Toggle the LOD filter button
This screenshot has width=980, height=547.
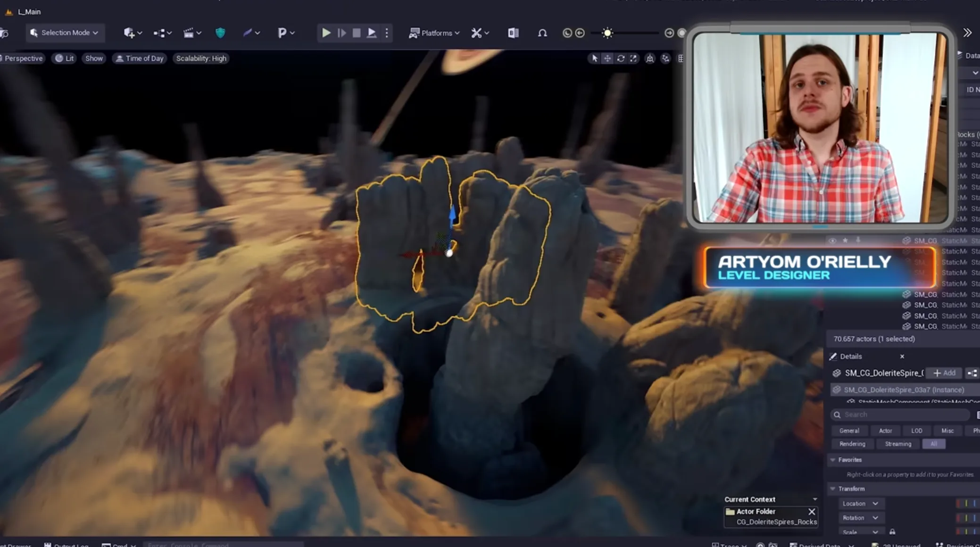(916, 431)
